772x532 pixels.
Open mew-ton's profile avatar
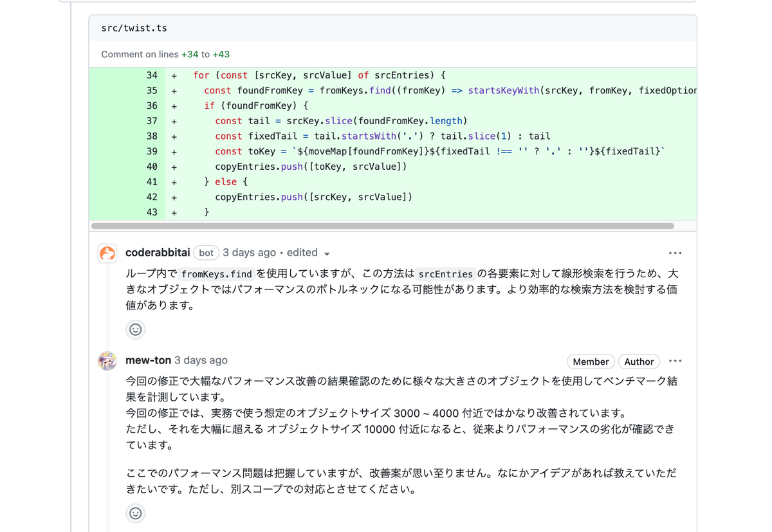coord(107,362)
